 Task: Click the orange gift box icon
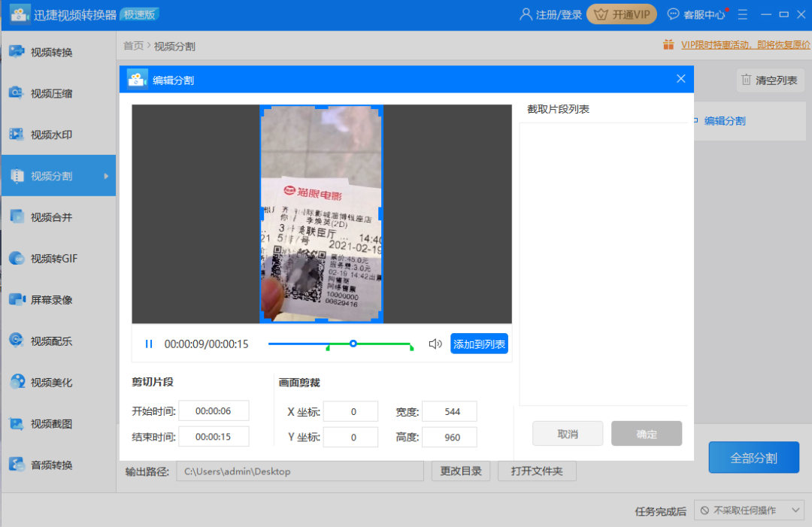point(668,45)
